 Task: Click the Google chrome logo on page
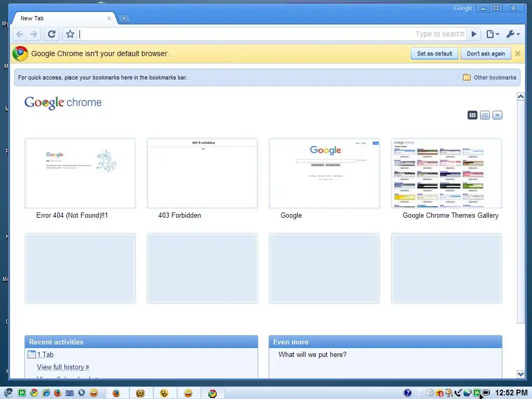pyautogui.click(x=63, y=102)
